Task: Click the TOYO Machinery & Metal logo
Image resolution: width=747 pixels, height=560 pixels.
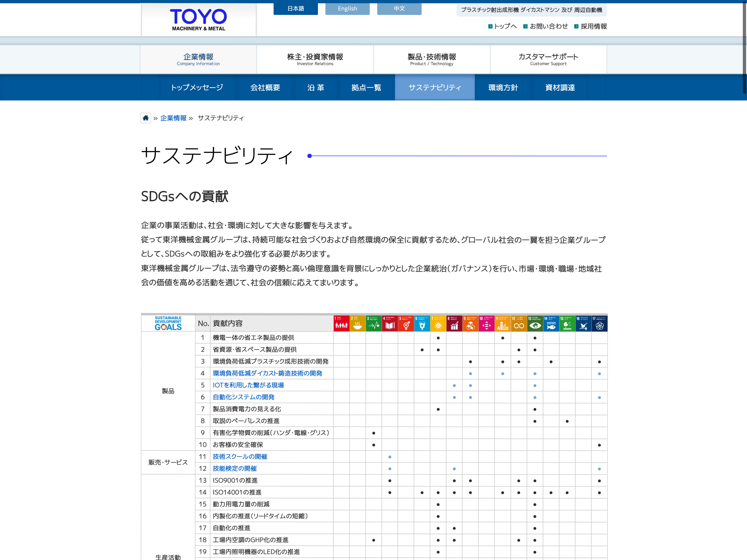Action: (198, 20)
